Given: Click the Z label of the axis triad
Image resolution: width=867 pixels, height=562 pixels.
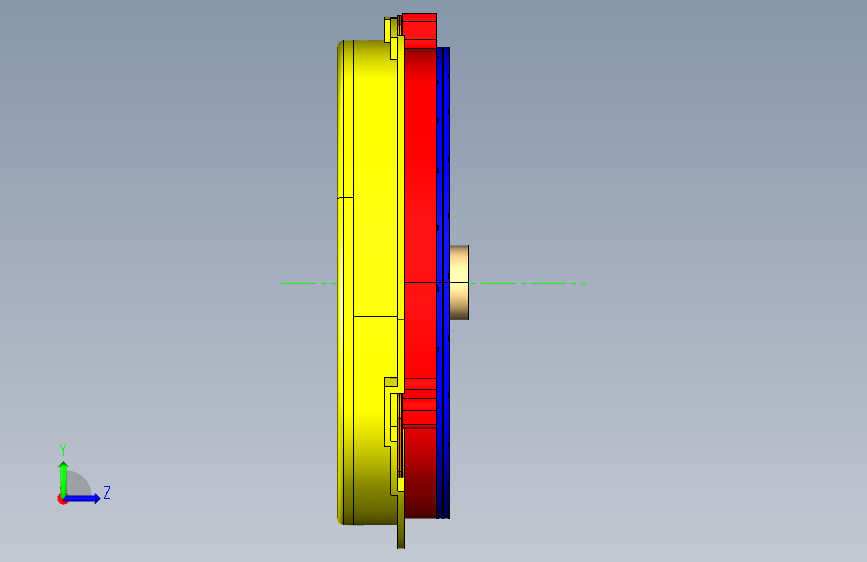Looking at the screenshot, I should click(107, 492).
